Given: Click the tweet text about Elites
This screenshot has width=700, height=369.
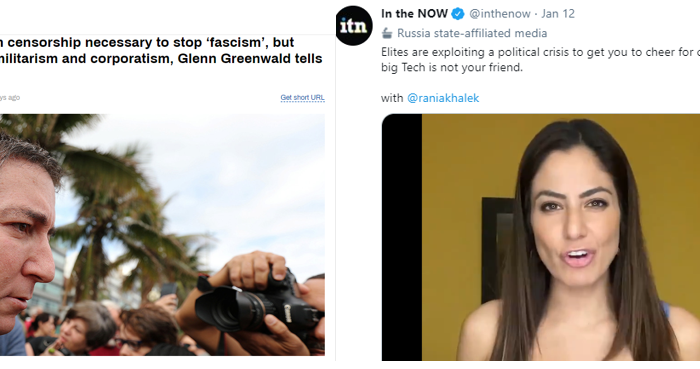Looking at the screenshot, I should click(541, 60).
